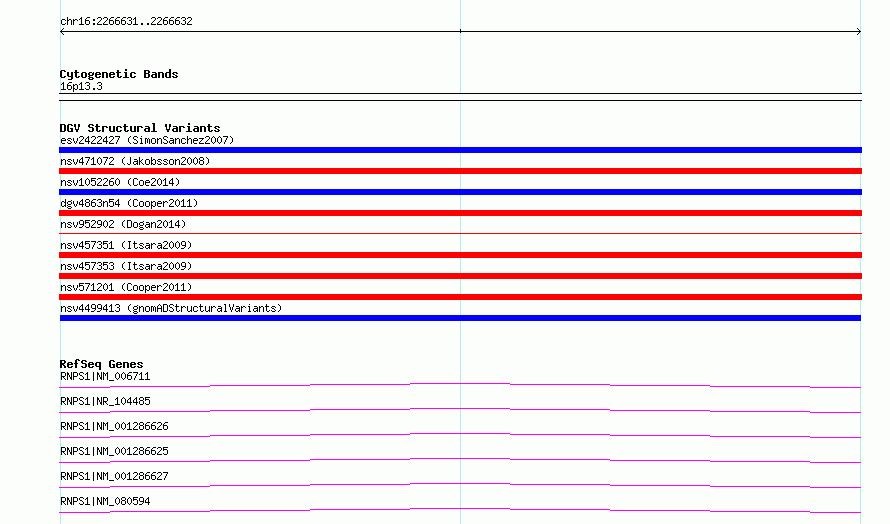This screenshot has width=890, height=524.
Task: Click the blue bar under esv2422427
Action: pyautogui.click(x=460, y=150)
